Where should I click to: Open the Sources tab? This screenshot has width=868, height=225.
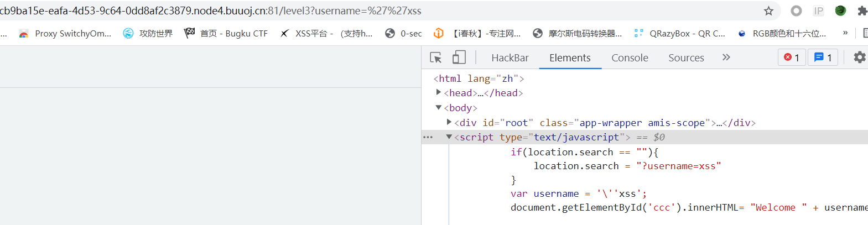(x=686, y=58)
